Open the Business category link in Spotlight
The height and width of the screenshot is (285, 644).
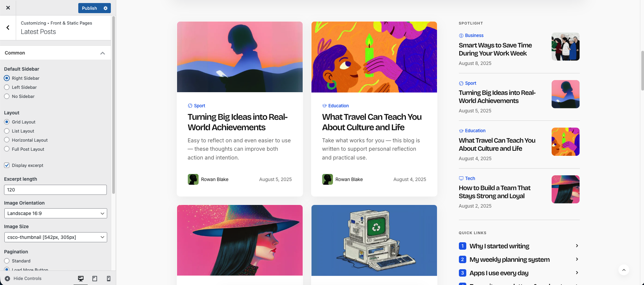474,35
